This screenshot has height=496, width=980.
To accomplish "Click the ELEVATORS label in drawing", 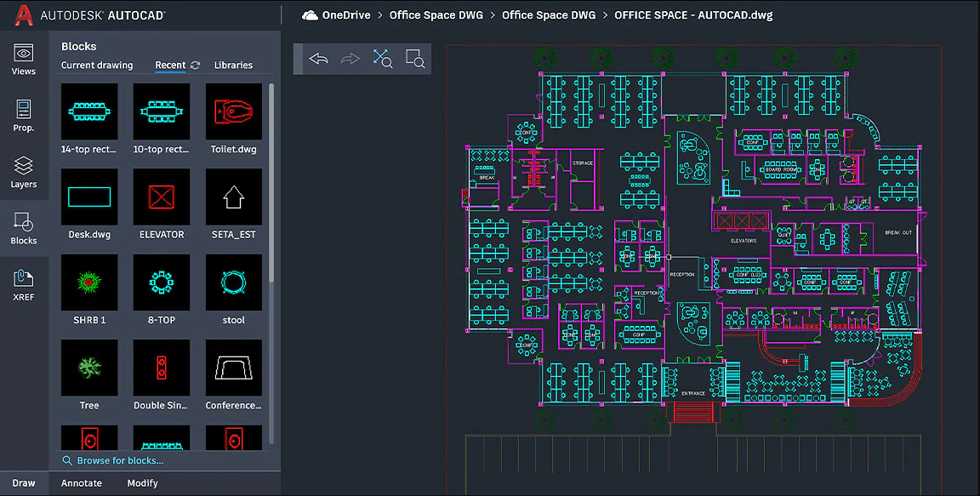I will pos(744,241).
